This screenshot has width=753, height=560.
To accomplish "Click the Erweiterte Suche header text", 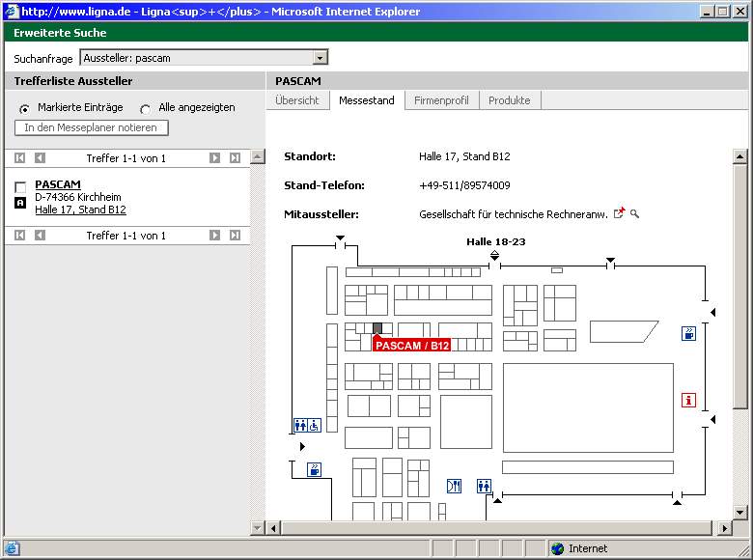I will [x=60, y=33].
